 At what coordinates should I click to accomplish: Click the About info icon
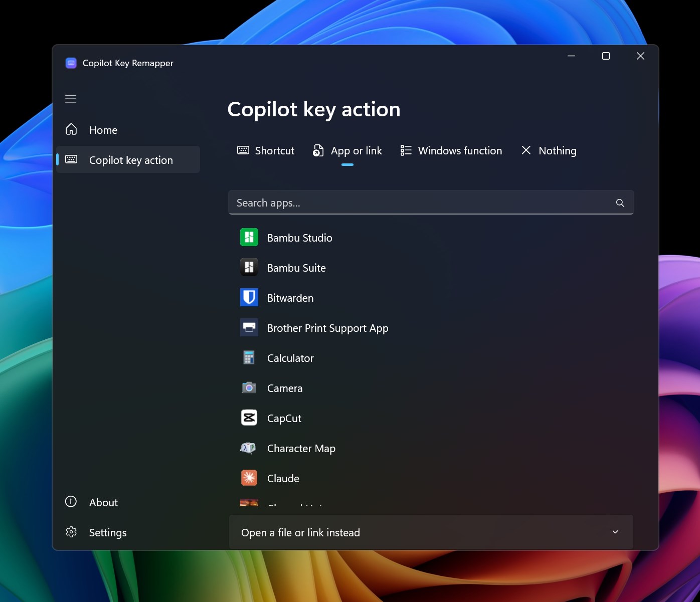click(71, 502)
